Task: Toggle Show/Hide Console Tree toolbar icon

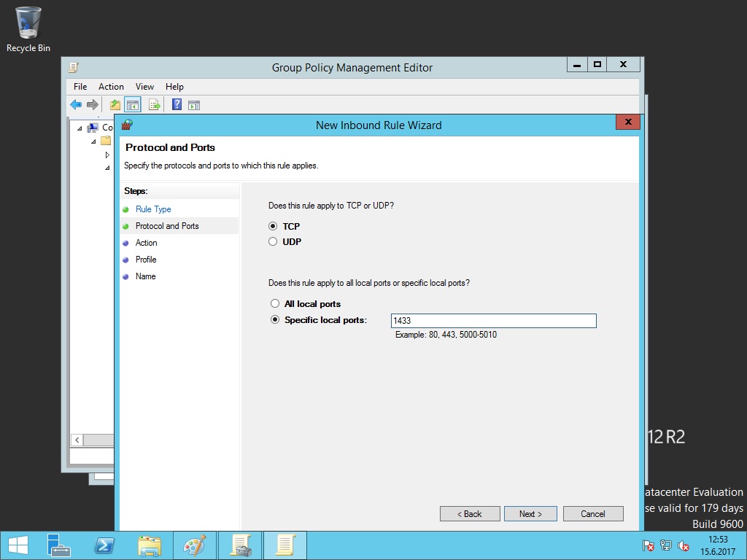Action: pos(132,105)
